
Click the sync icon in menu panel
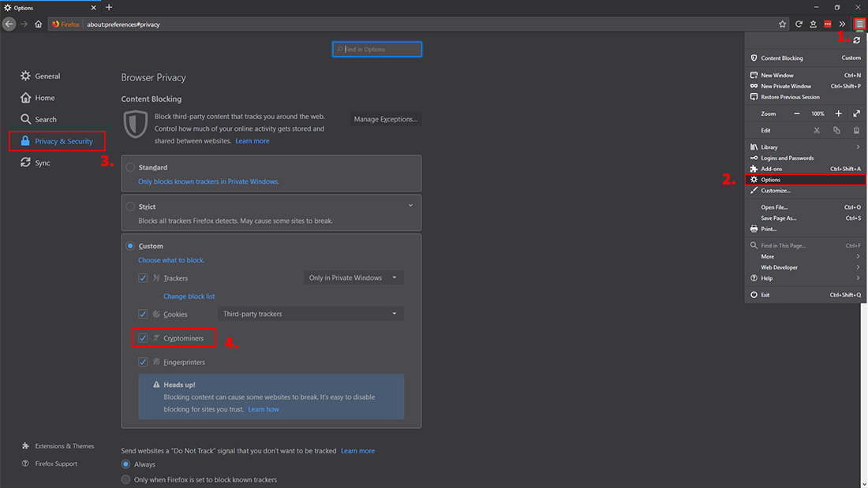pos(857,40)
